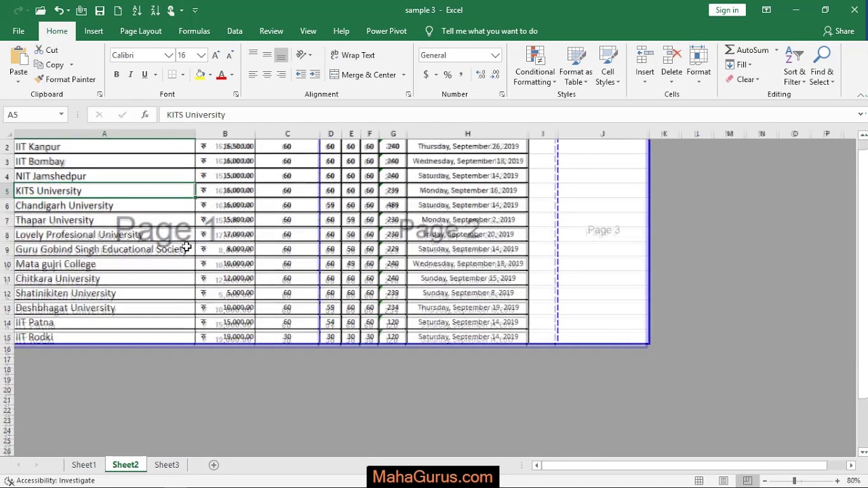Click the Undo arrow in quick access toolbar

59,10
